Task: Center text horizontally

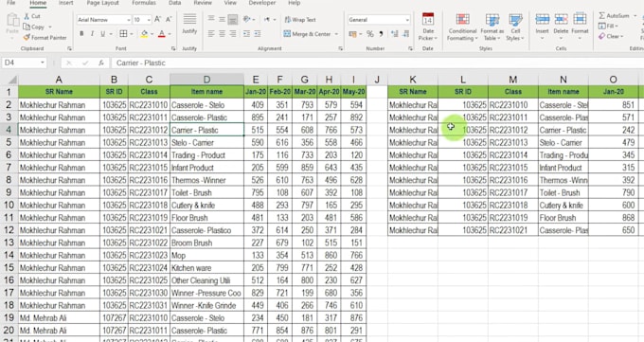Action: click(222, 34)
